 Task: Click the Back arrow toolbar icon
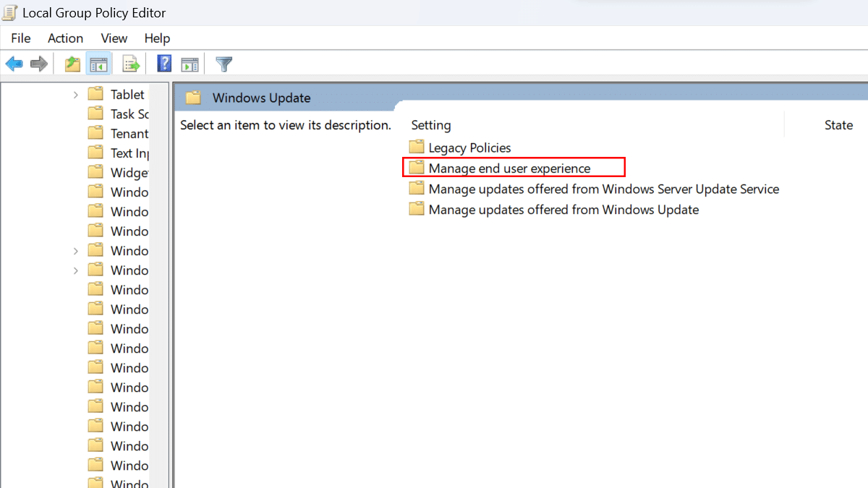(14, 64)
